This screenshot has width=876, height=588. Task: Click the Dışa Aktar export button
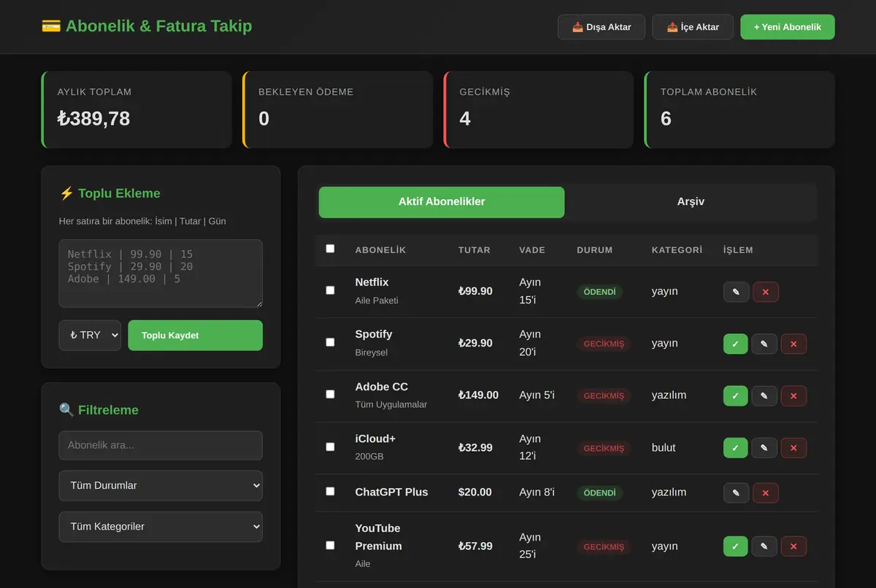[602, 27]
